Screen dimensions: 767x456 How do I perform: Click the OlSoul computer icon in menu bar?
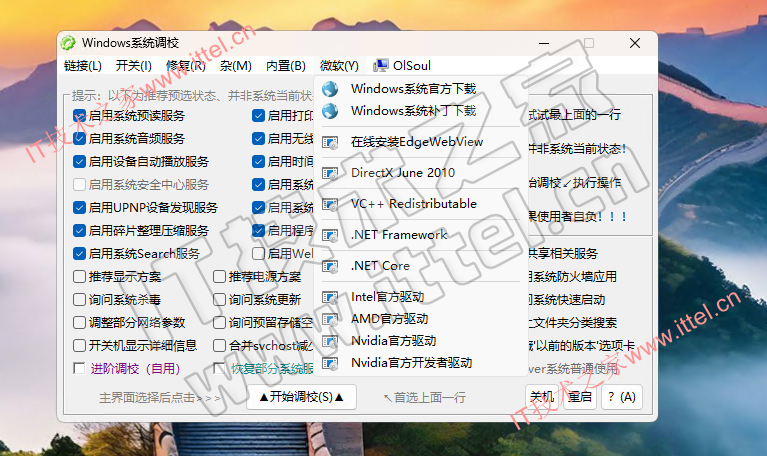[x=381, y=66]
